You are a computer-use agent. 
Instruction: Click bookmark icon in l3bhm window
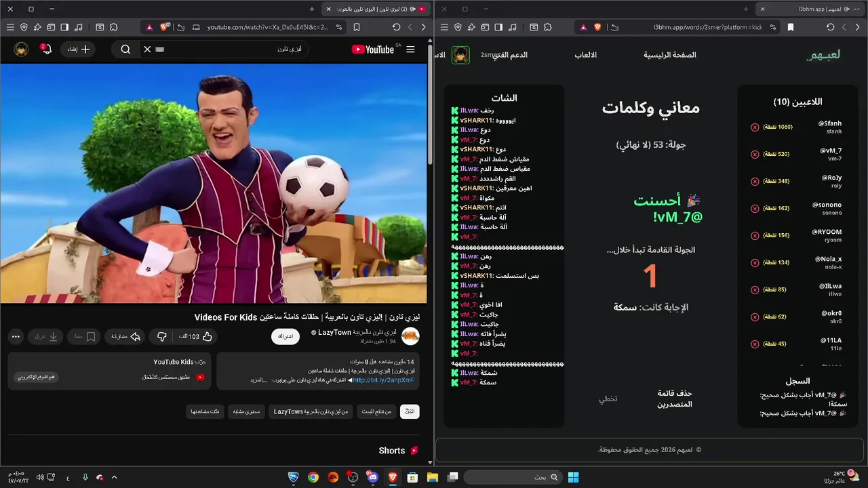click(791, 27)
